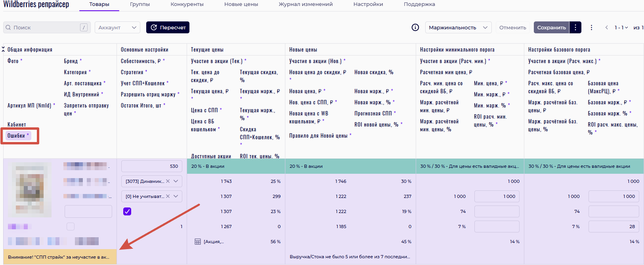Tick the Запретить отправку цен checkbox

coord(71,227)
